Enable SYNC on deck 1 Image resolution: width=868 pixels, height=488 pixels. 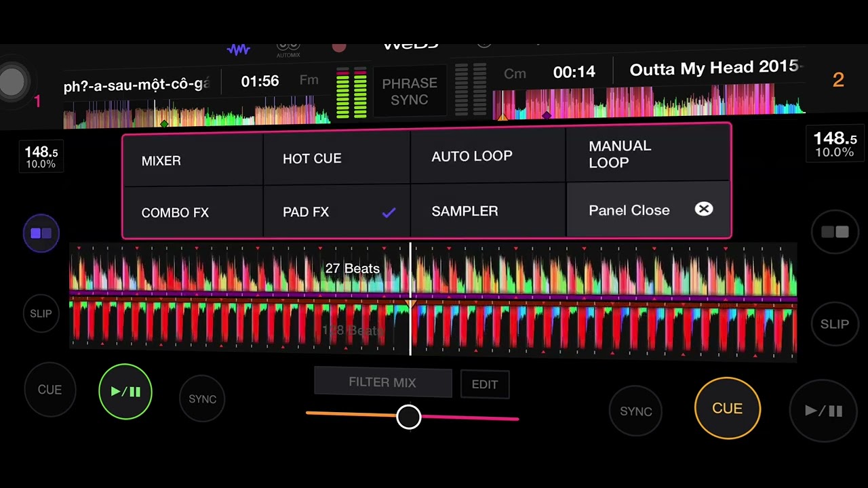coord(202,399)
